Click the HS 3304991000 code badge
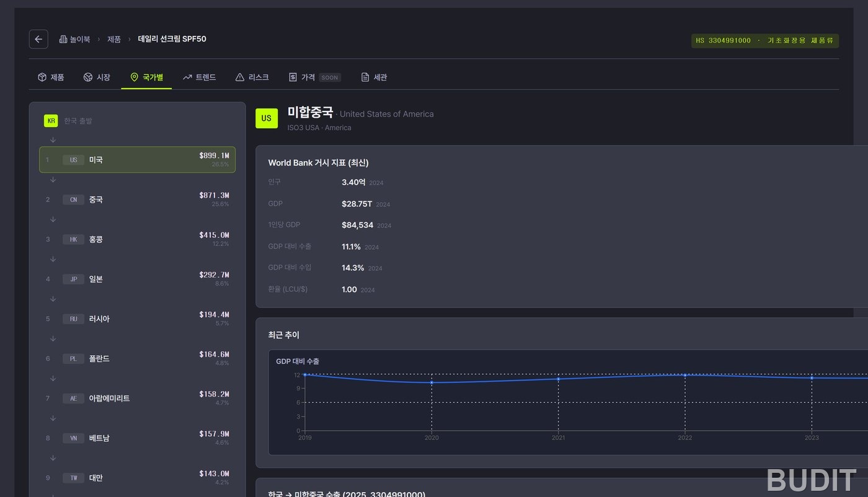This screenshot has width=868, height=497. tap(764, 41)
